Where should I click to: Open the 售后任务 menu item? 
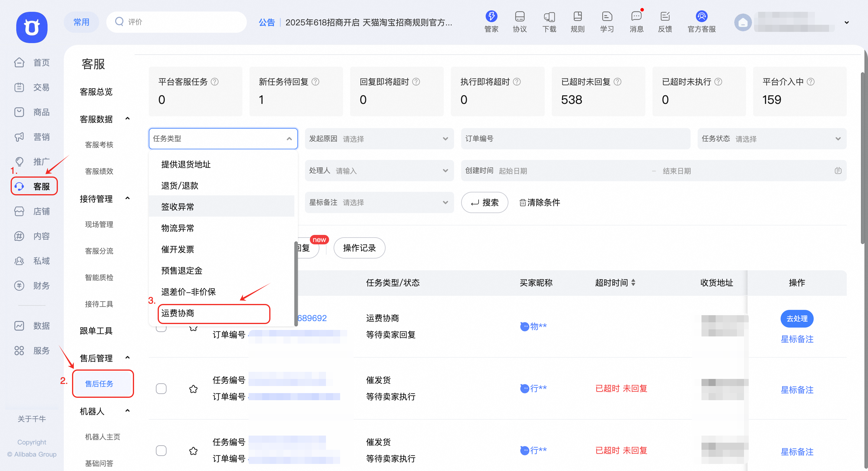[x=103, y=384]
